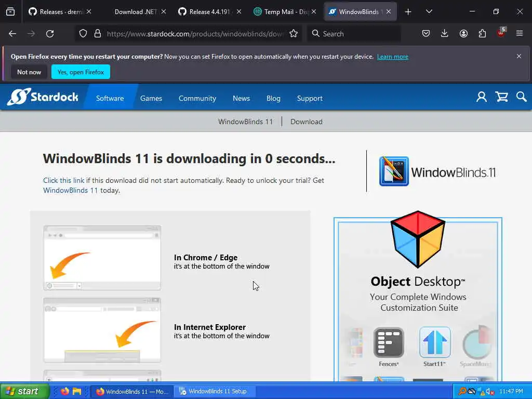Image resolution: width=532 pixels, height=399 pixels.
Task: Reload the current page
Action: (50, 34)
